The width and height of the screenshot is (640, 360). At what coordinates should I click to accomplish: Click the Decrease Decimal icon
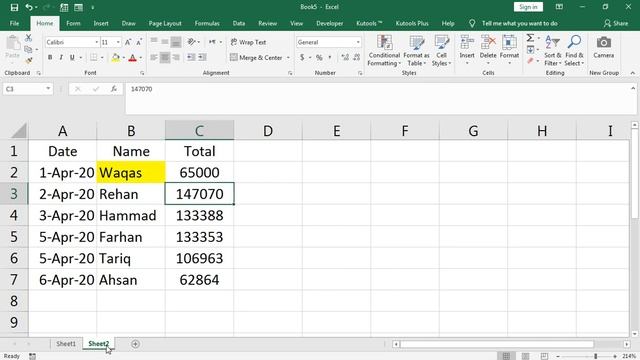[356, 58]
